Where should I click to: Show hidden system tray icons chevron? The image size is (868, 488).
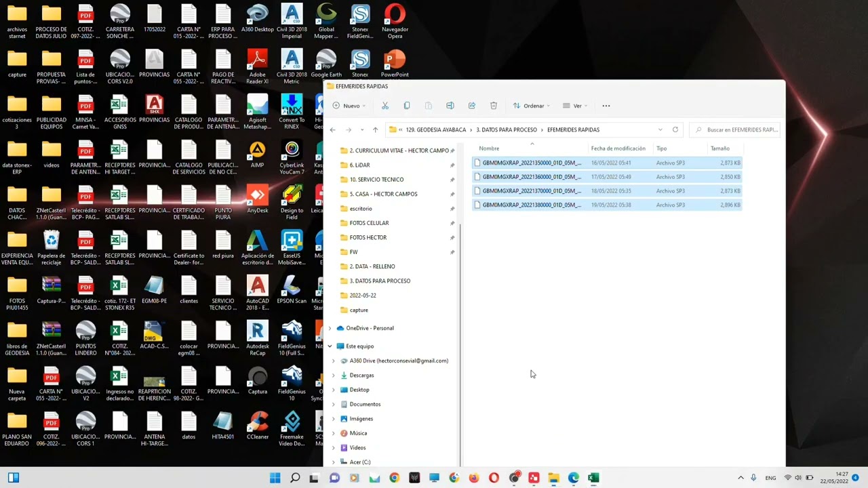741,478
